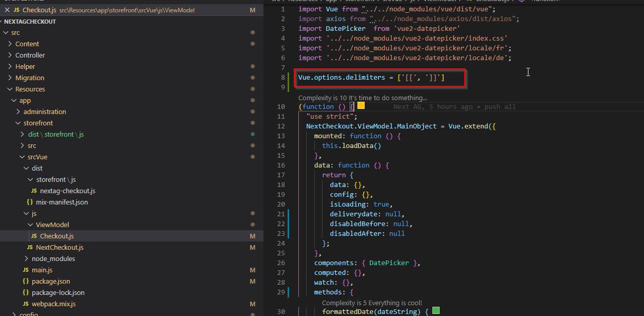Click 'NextCheckout.ViewModel.MainObject' on line 12
Viewport: 644px width, 316px height.
pos(371,126)
